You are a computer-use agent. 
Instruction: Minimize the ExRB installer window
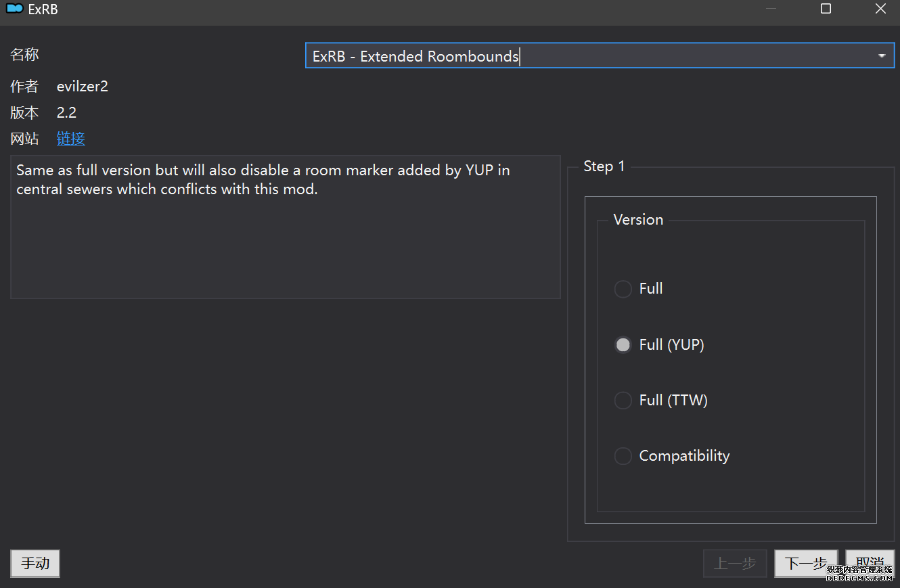point(771,9)
